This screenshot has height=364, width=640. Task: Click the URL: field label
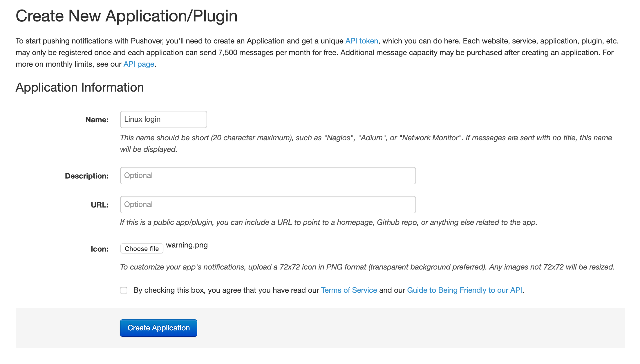point(100,205)
